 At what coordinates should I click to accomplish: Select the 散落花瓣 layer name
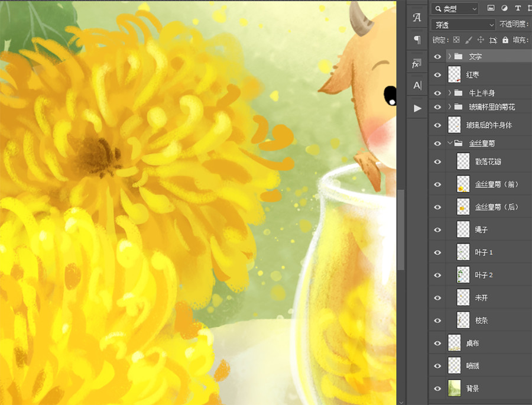488,161
